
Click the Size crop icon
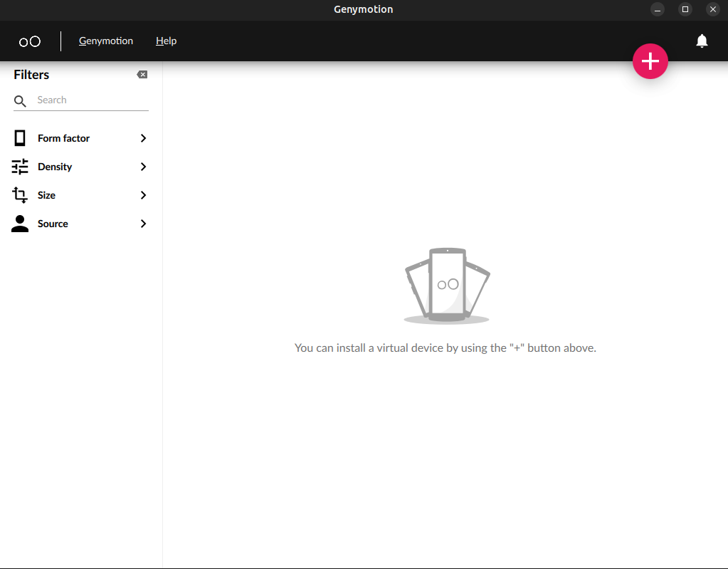pos(20,195)
